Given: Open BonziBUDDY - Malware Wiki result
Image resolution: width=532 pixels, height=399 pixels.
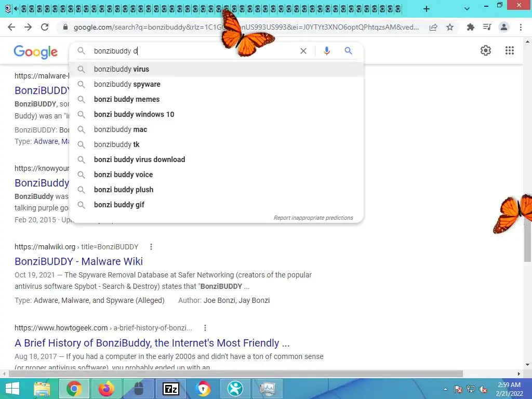Looking at the screenshot, I should click(79, 261).
